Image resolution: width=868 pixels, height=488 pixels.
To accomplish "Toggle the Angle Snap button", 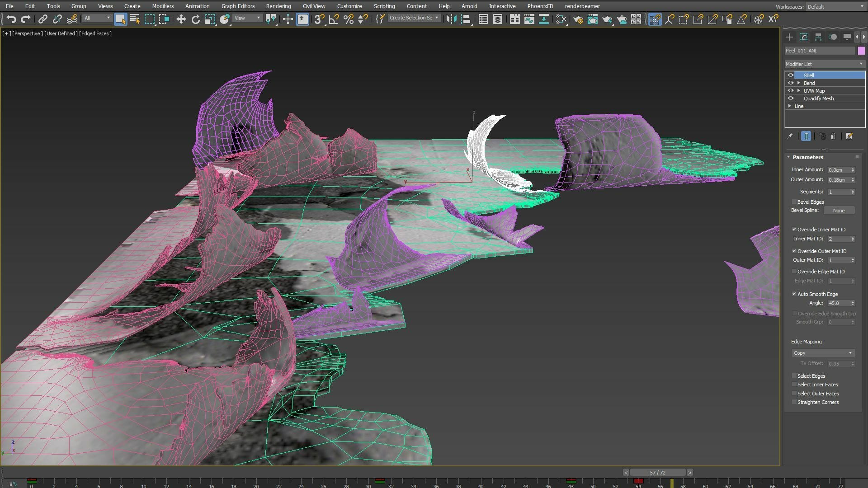I will click(x=334, y=19).
